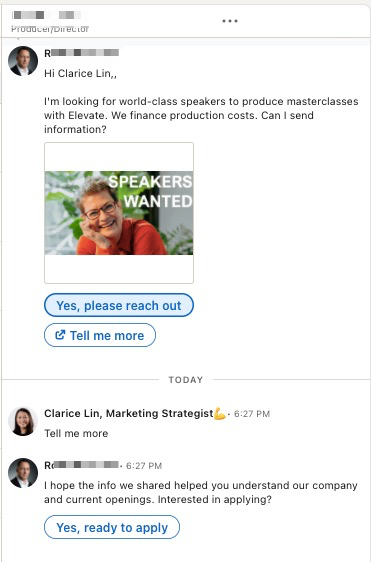
Task: Click the external link icon in Tell me more
Action: click(60, 335)
